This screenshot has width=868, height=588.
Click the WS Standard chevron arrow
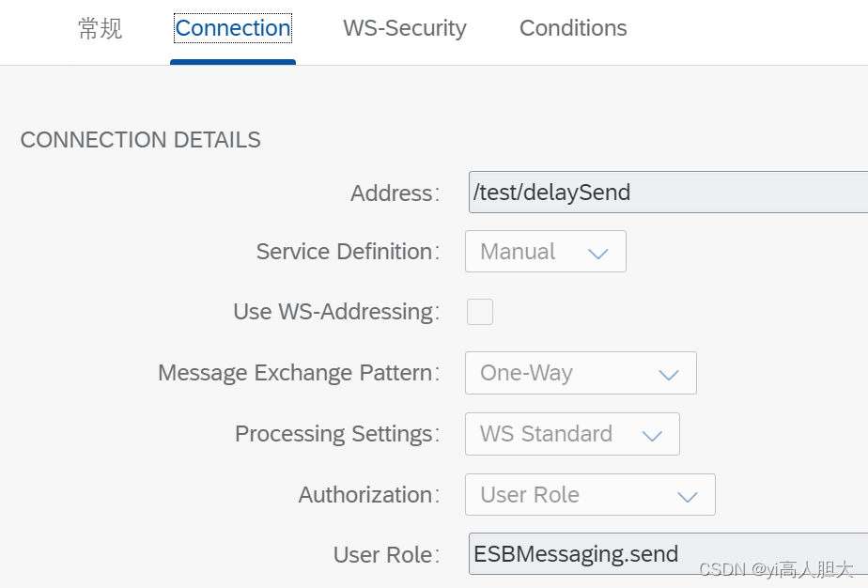[652, 436]
